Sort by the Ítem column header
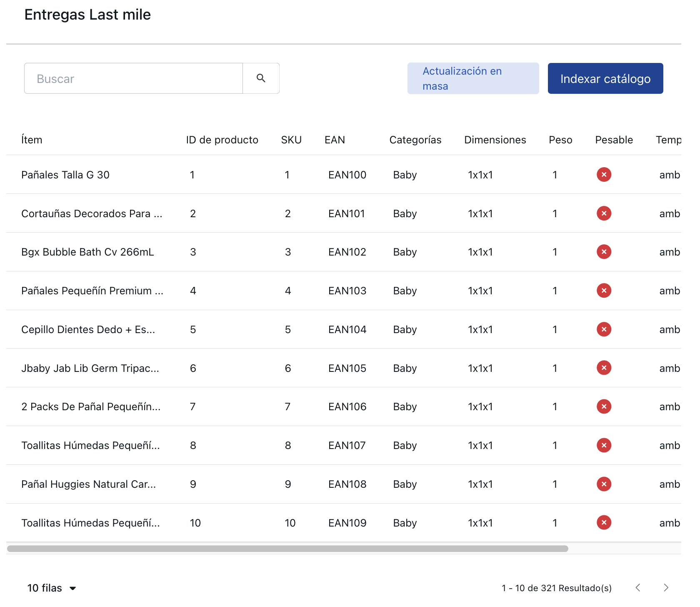This screenshot has width=700, height=607. (32, 140)
